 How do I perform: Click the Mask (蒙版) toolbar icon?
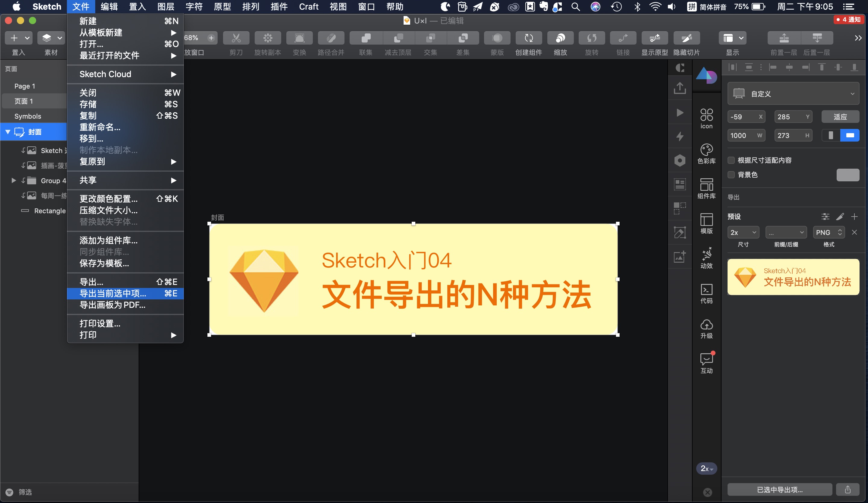[497, 38]
